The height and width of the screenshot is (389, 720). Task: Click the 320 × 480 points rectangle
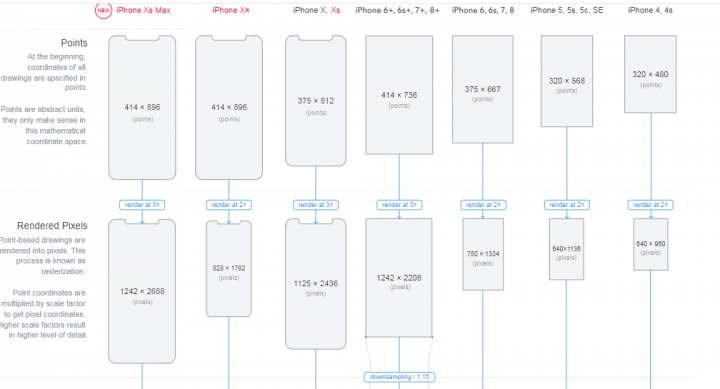(650, 74)
